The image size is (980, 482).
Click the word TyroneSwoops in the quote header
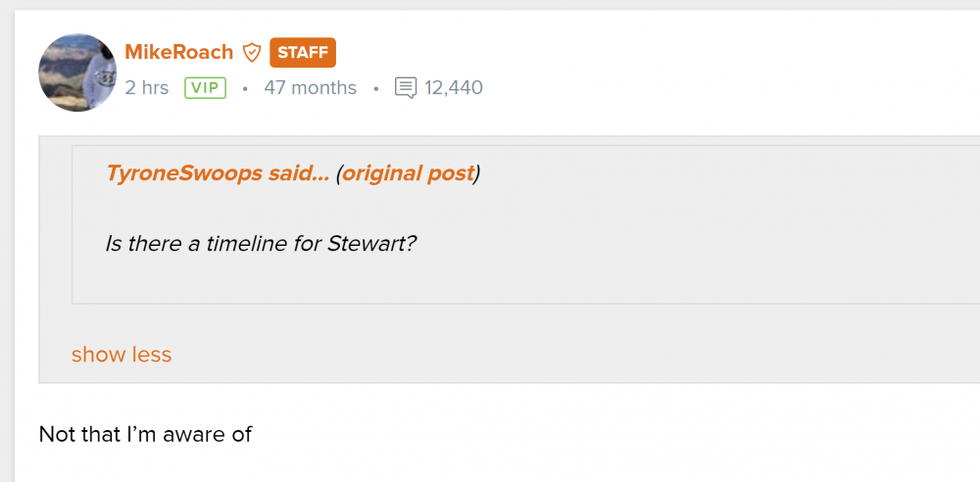(x=183, y=174)
